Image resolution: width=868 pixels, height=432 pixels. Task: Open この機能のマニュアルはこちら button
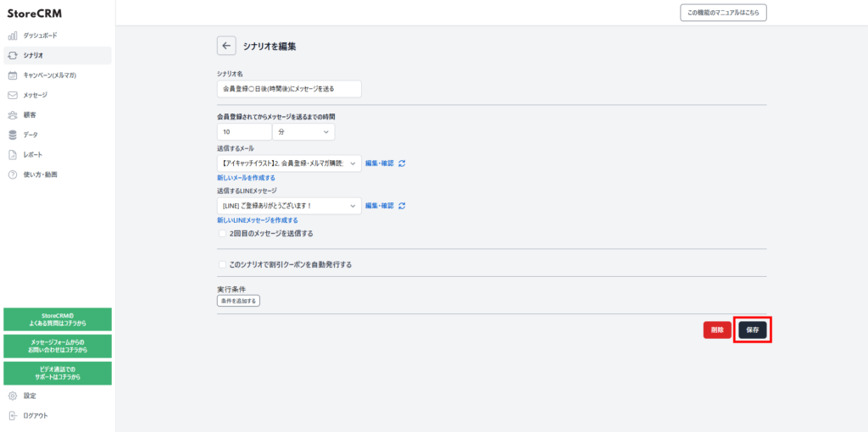[723, 12]
